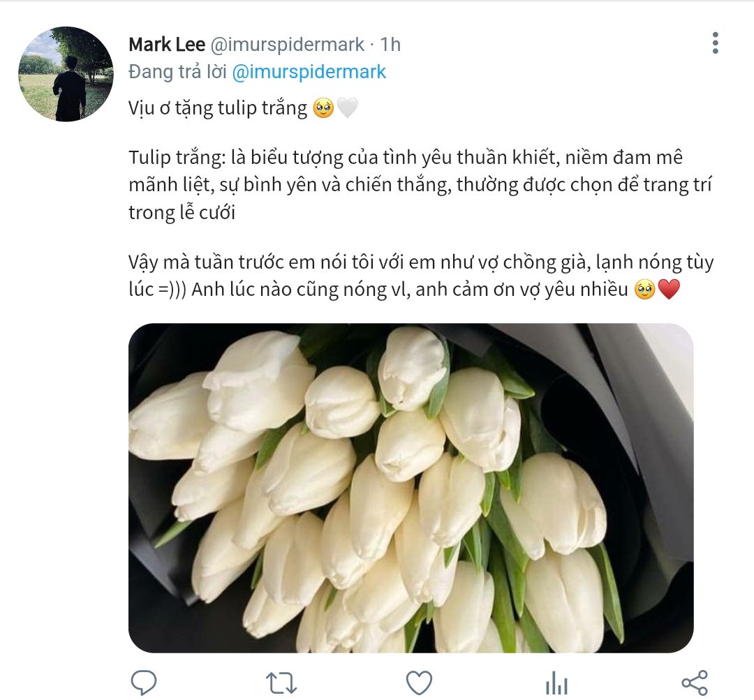Open tweet analytics bar chart icon
Screen dimensions: 754x700
[x=556, y=683]
